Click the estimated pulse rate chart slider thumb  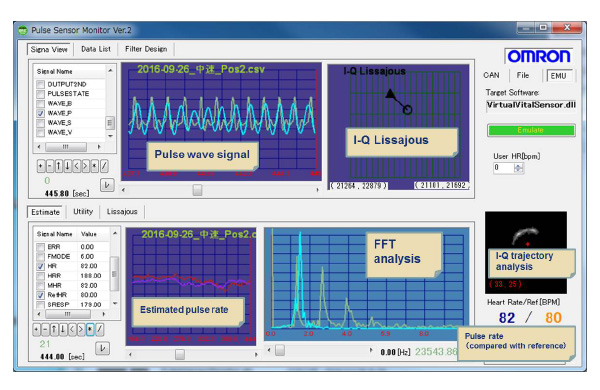(x=179, y=354)
